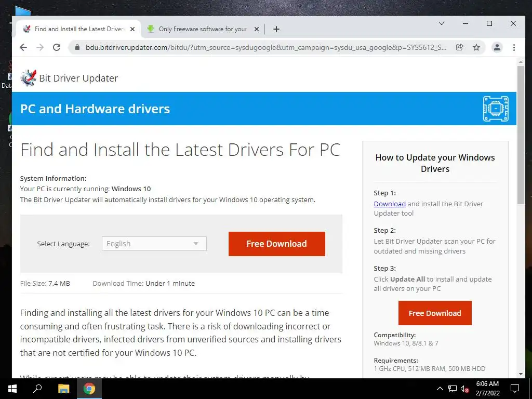Click the sidebar Free Download button
The image size is (532, 399).
435,313
